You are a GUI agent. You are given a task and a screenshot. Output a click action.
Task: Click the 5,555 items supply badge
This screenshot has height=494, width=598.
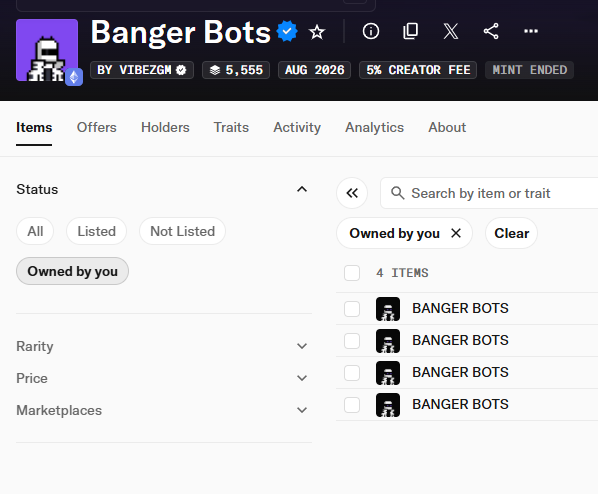click(236, 70)
